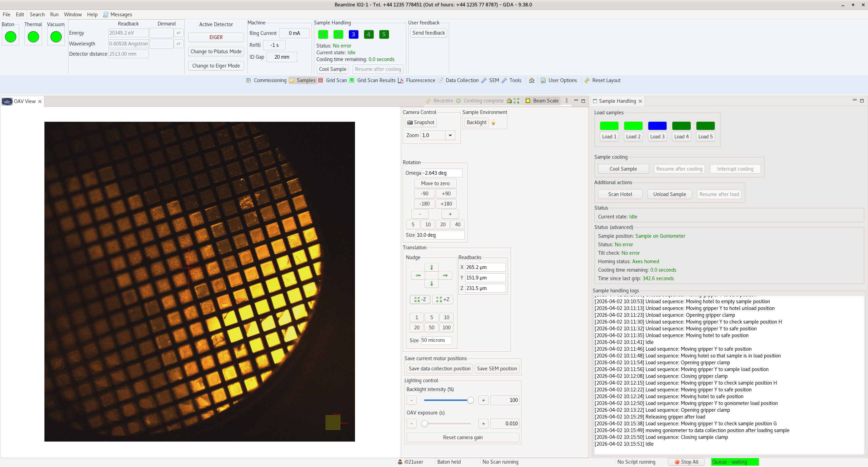The image size is (868, 467).
Task: Open the Commissioning perspective
Action: point(266,80)
